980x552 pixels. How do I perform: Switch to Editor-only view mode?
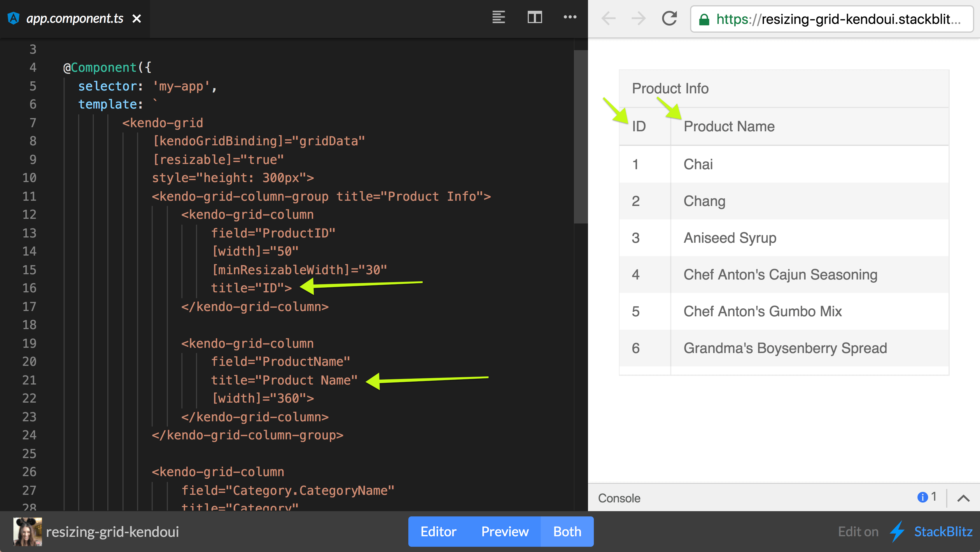tap(438, 532)
